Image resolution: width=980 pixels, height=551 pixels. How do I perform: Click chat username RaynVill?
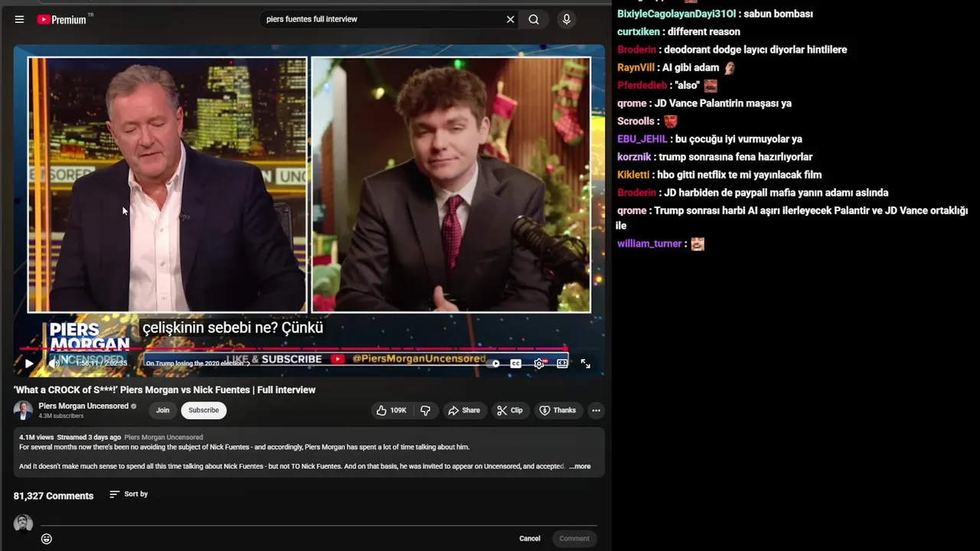[635, 67]
